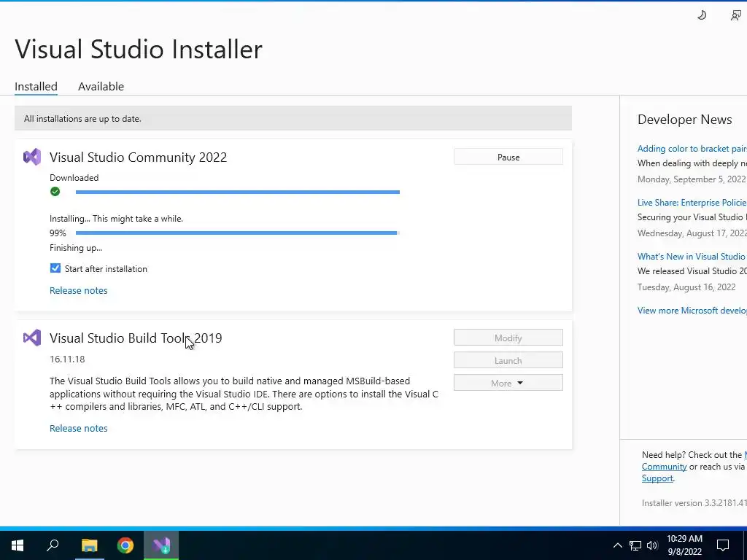The height and width of the screenshot is (560, 747).
Task: Show hidden system tray icons
Action: click(x=617, y=545)
